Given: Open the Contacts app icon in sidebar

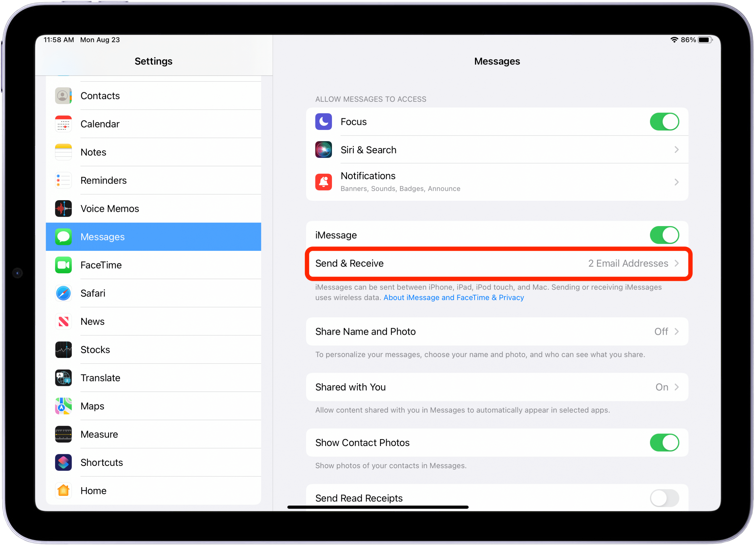Looking at the screenshot, I should [63, 96].
